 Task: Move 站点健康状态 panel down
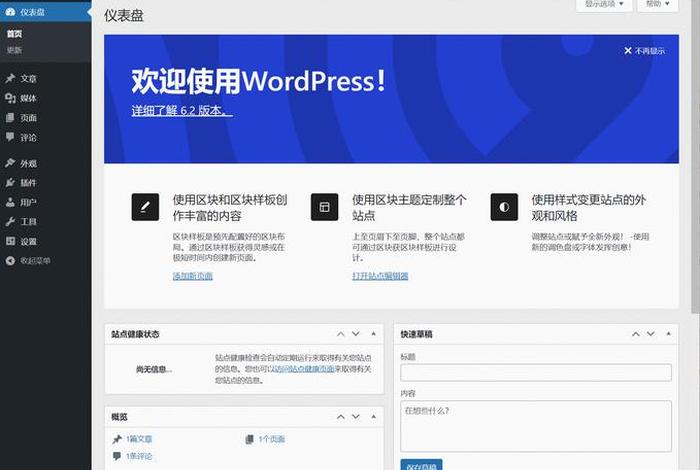[x=356, y=334]
